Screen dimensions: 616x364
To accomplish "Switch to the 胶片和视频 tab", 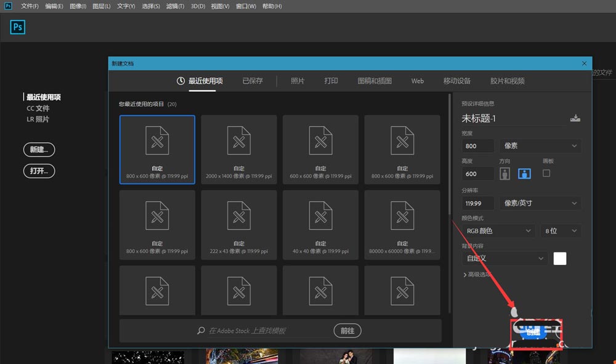I will click(507, 81).
